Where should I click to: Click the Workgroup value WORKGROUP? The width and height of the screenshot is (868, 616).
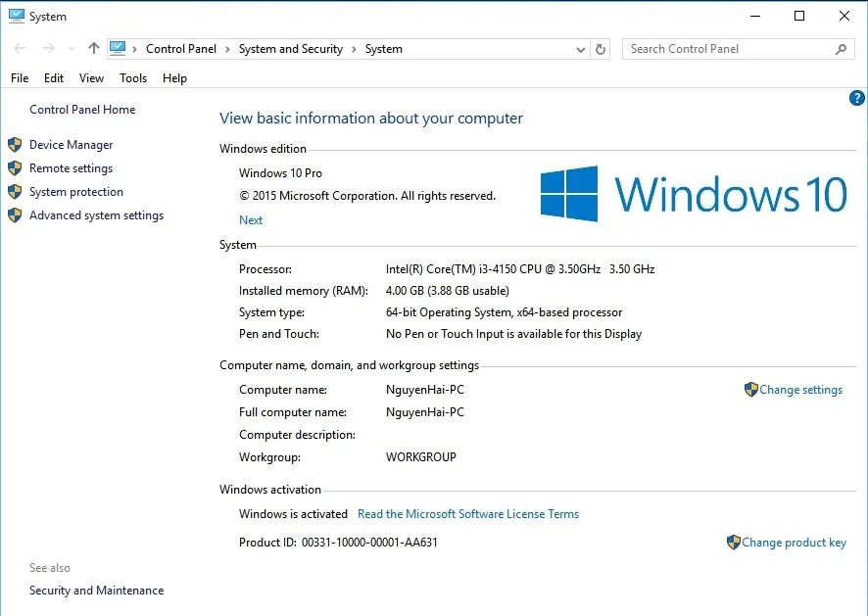[x=420, y=457]
